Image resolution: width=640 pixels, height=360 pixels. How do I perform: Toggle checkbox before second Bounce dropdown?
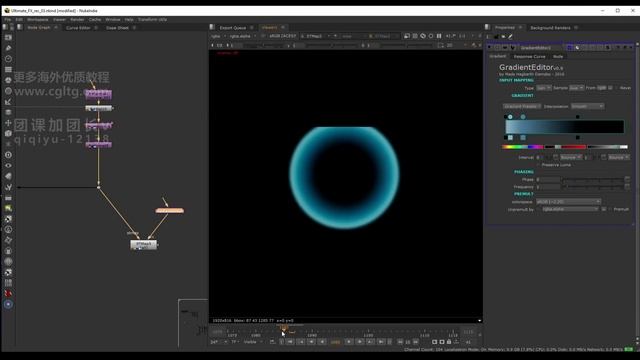603,157
